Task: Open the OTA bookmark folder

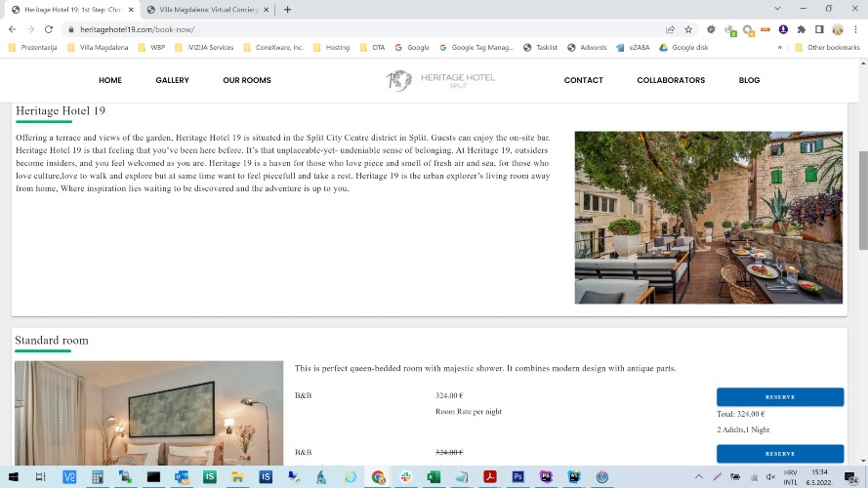Action: click(372, 48)
